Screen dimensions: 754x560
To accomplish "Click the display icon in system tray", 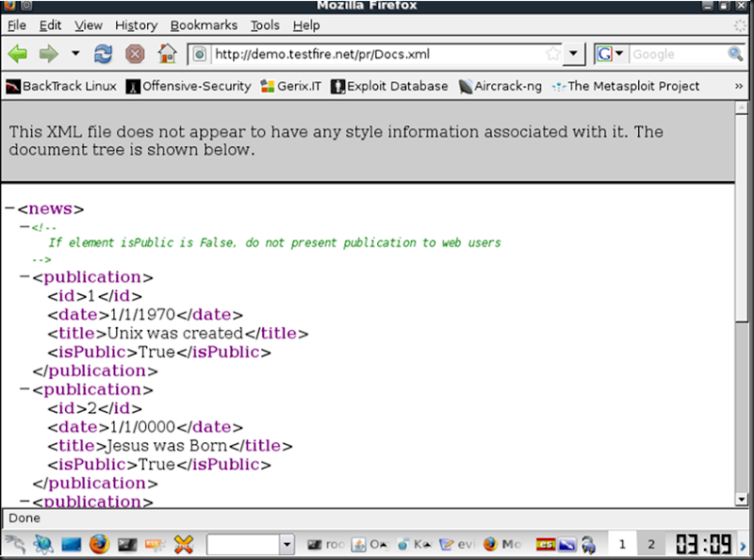I will point(567,544).
